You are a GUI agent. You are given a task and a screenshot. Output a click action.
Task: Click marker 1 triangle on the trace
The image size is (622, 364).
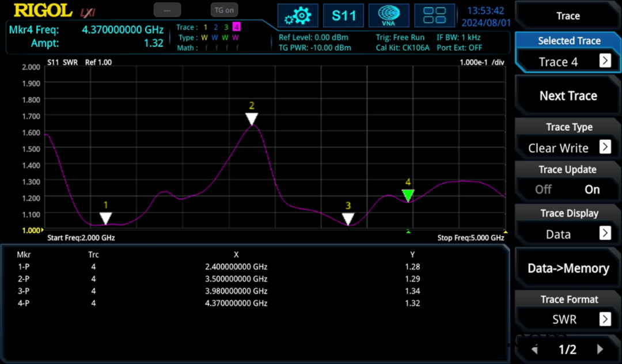click(x=105, y=218)
